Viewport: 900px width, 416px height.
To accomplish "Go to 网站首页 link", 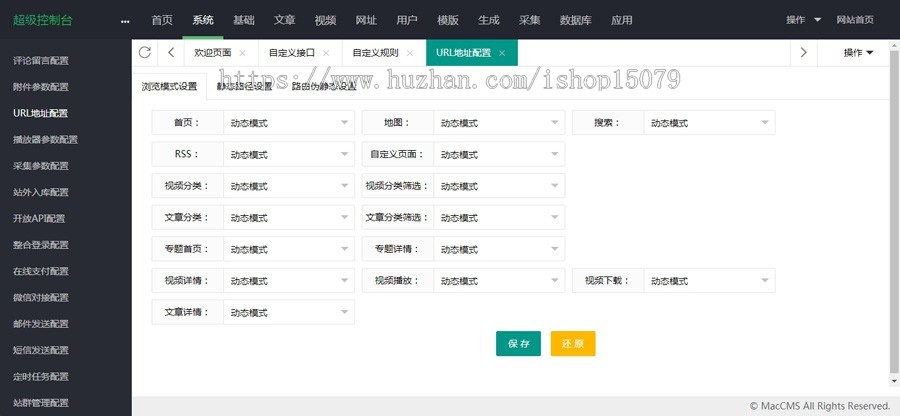I will pos(855,20).
